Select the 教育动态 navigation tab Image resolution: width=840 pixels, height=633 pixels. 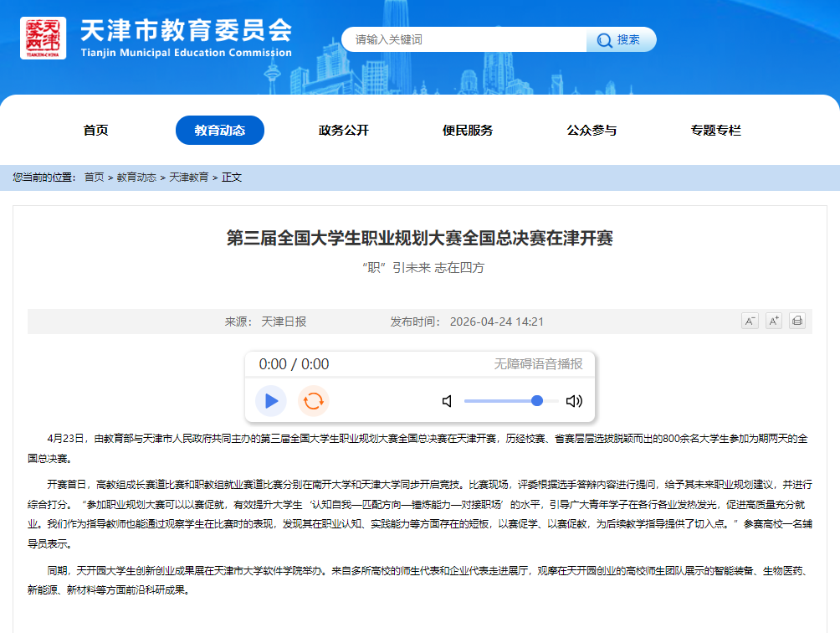coord(219,131)
